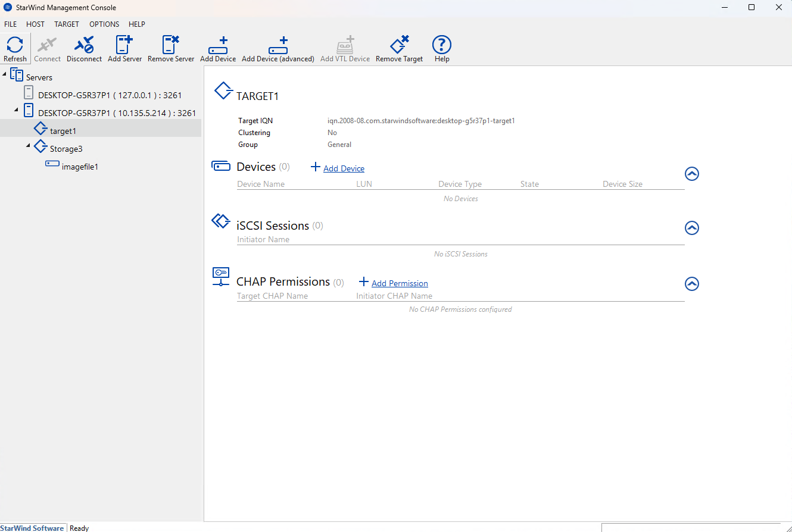Click the Device Name column header

(261, 184)
